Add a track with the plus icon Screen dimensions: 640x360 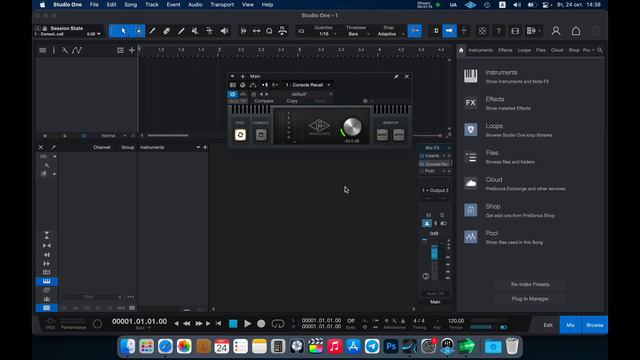tap(131, 50)
